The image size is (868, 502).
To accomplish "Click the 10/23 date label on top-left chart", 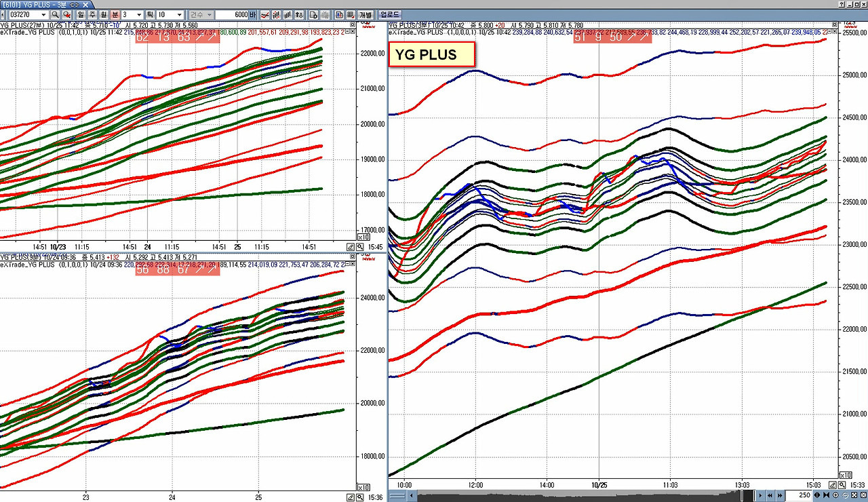I will point(58,248).
